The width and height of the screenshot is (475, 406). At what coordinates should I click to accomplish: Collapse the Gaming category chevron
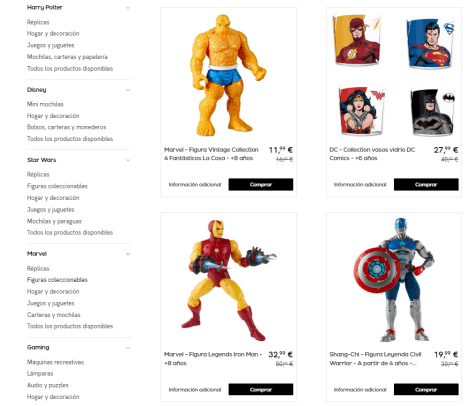[x=128, y=348]
